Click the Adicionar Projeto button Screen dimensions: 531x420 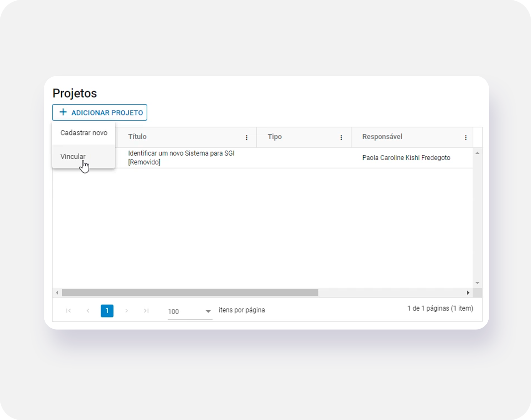[x=100, y=112]
